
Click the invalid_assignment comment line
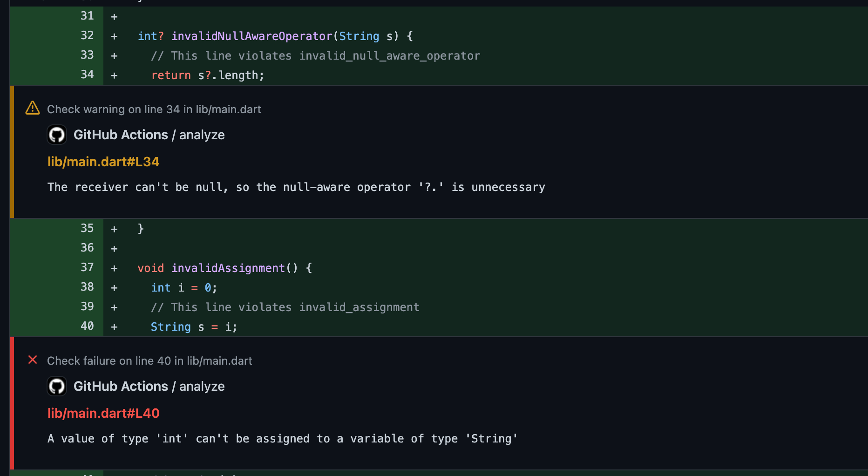click(285, 307)
